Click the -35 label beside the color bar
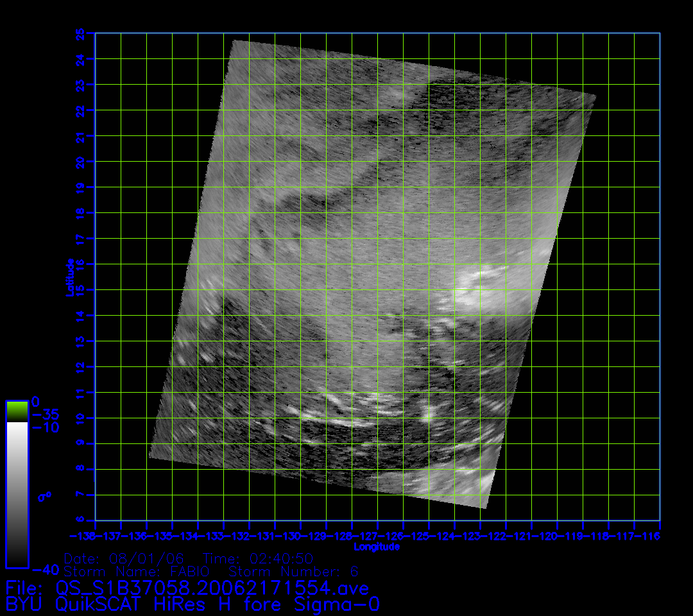 coord(45,414)
